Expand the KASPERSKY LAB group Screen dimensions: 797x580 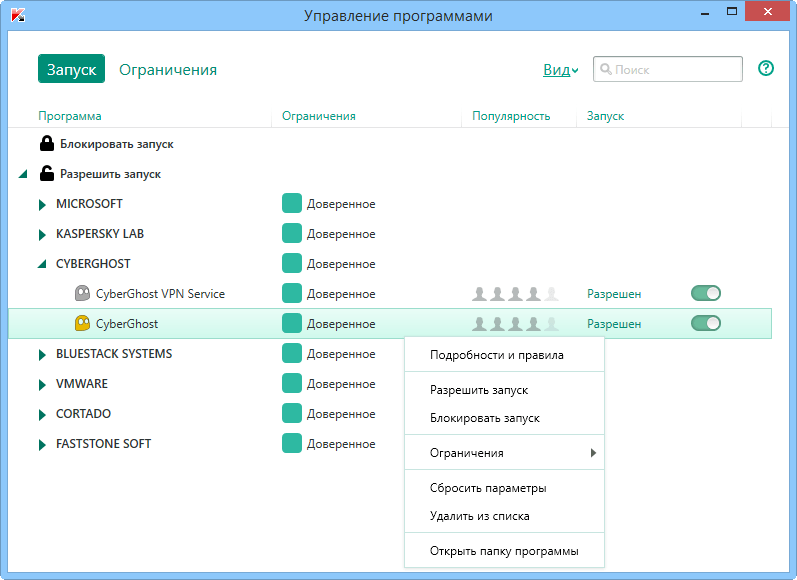click(42, 235)
